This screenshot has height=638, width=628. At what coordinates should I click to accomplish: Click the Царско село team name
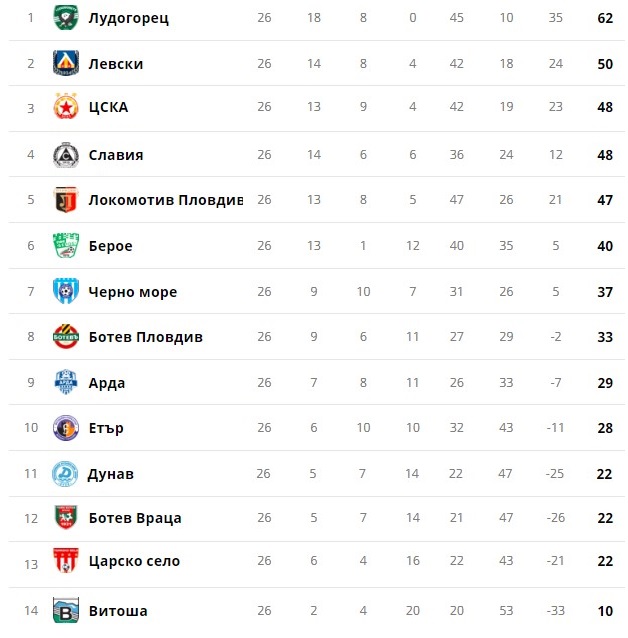tap(134, 561)
